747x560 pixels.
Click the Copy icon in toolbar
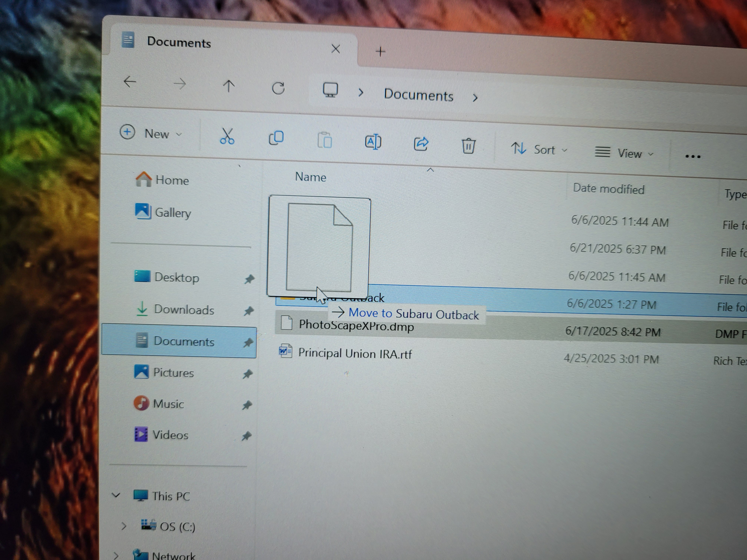276,138
